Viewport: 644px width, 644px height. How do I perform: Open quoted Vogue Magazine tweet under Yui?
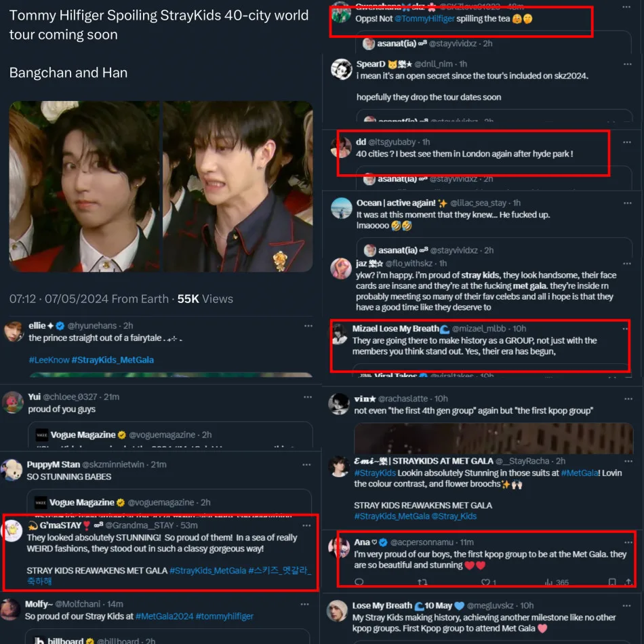coord(170,435)
